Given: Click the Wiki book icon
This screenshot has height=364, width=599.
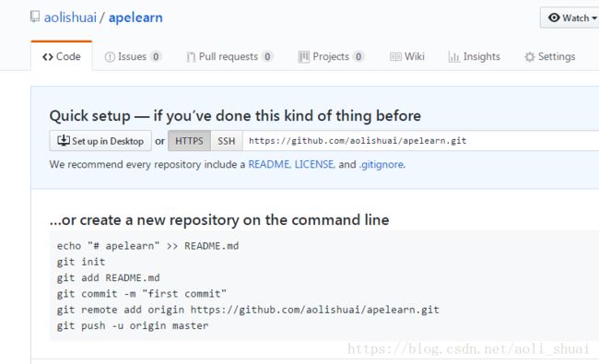Looking at the screenshot, I should 395,57.
